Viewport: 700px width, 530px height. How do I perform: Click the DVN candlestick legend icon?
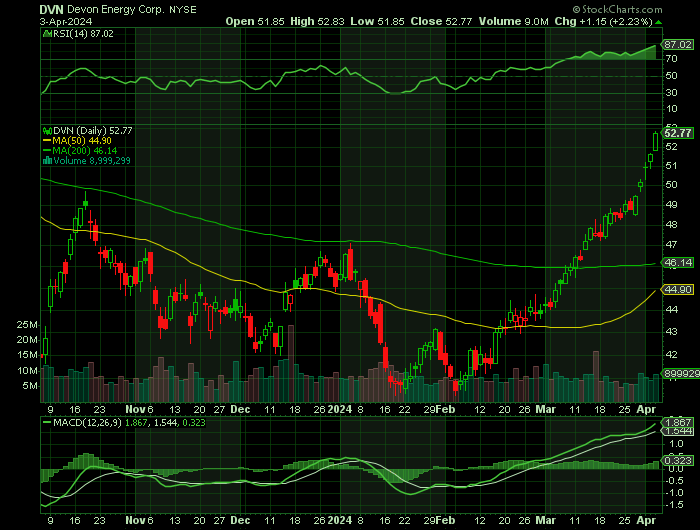coord(44,130)
